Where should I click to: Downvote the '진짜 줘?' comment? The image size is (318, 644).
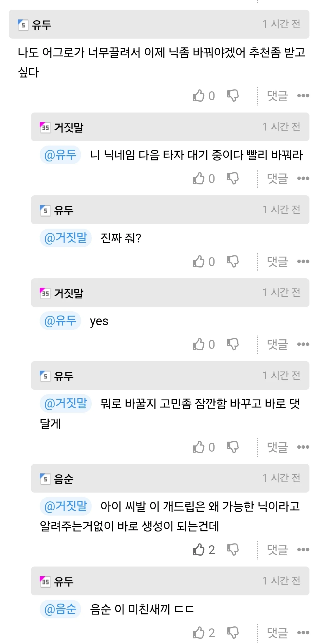(x=233, y=262)
